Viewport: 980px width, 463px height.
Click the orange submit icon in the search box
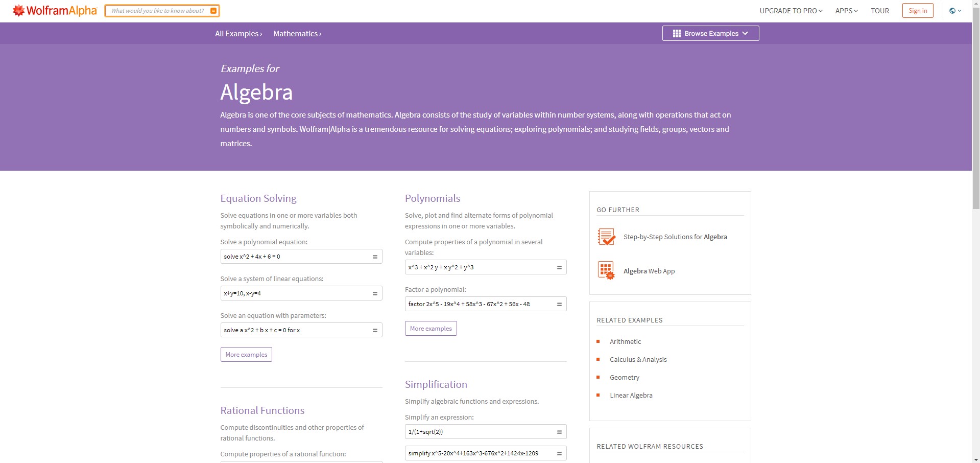tap(213, 11)
